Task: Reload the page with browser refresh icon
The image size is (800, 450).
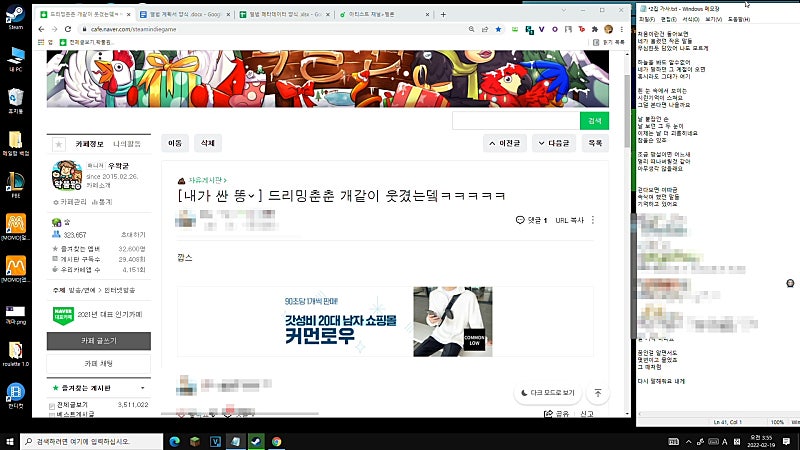Action: pos(68,29)
